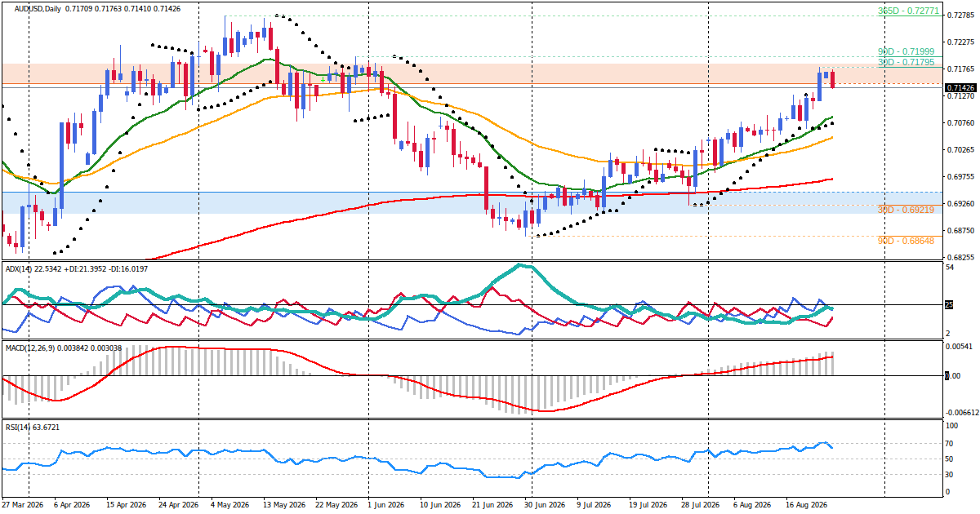This screenshot has height=514, width=980.
Task: Click the RSI(14) 63.6721 label
Action: 32,427
